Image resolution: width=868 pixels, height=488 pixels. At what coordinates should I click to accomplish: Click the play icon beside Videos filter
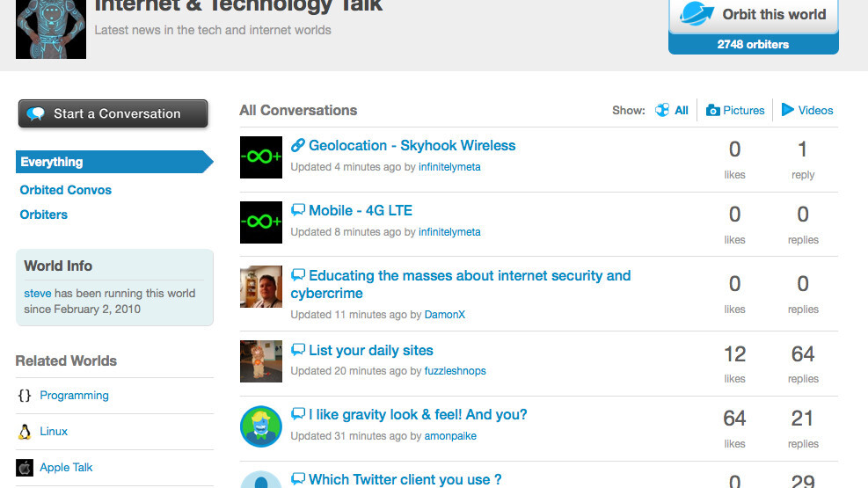coord(788,110)
